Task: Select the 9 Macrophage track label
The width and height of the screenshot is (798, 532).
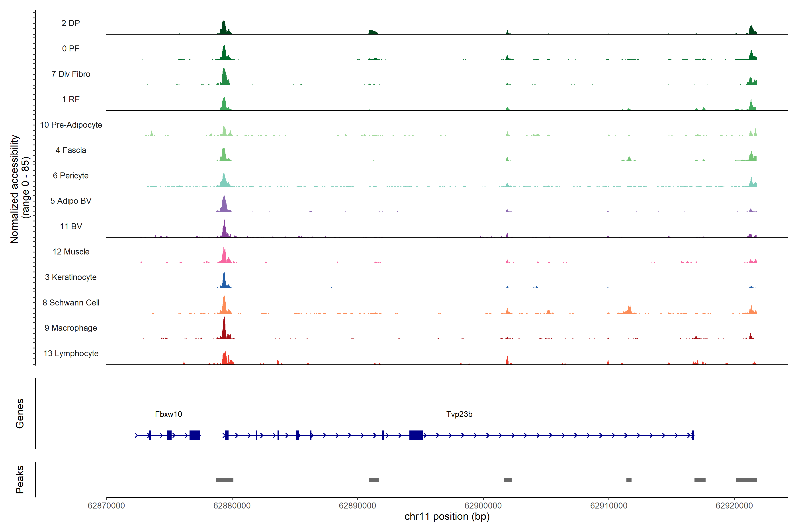Action: point(70,328)
